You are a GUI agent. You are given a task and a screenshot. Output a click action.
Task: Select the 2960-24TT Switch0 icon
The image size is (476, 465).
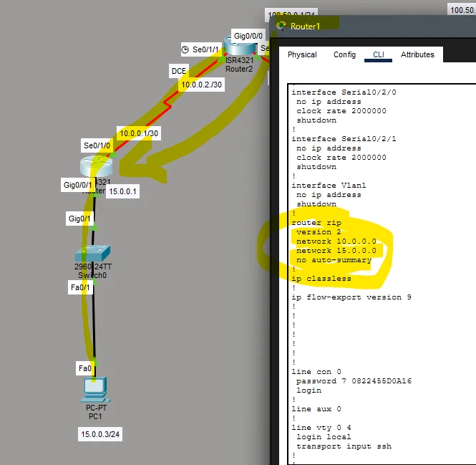[92, 253]
